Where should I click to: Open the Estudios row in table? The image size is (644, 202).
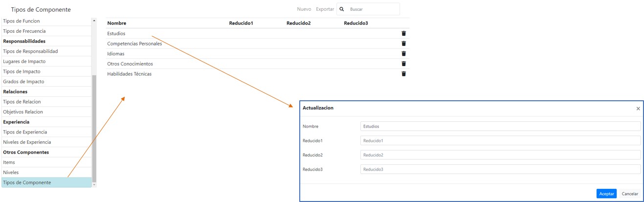click(x=116, y=33)
